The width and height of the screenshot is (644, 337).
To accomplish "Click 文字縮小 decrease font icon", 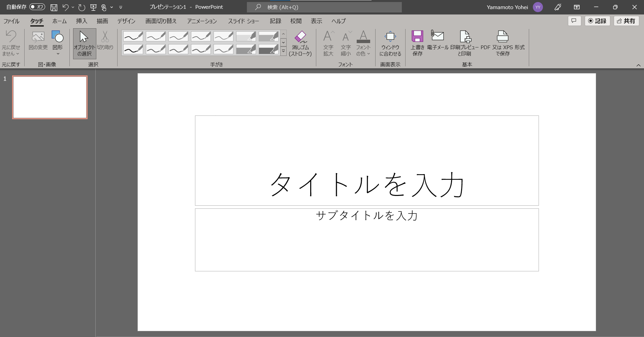I will [346, 43].
